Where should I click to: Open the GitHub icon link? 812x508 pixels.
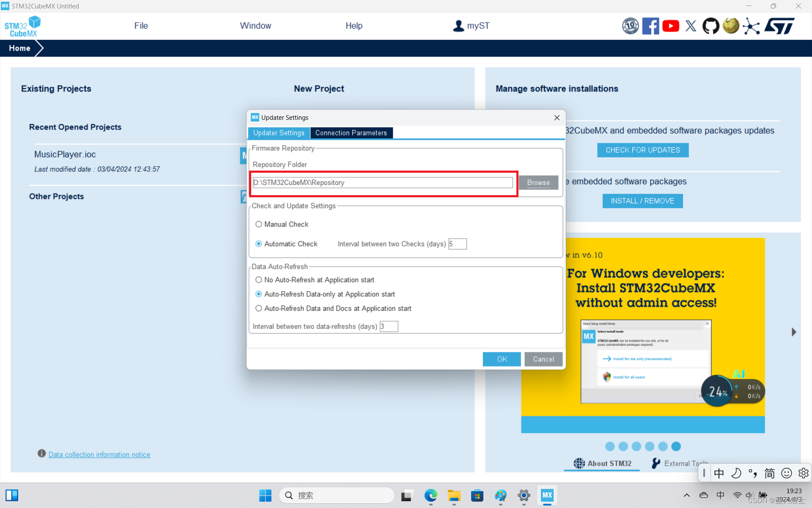click(x=711, y=26)
